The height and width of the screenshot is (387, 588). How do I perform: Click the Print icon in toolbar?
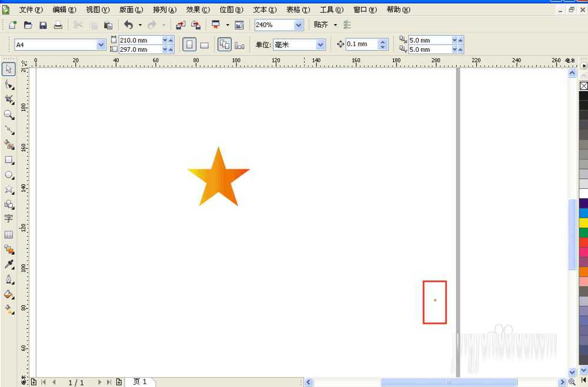tap(58, 25)
